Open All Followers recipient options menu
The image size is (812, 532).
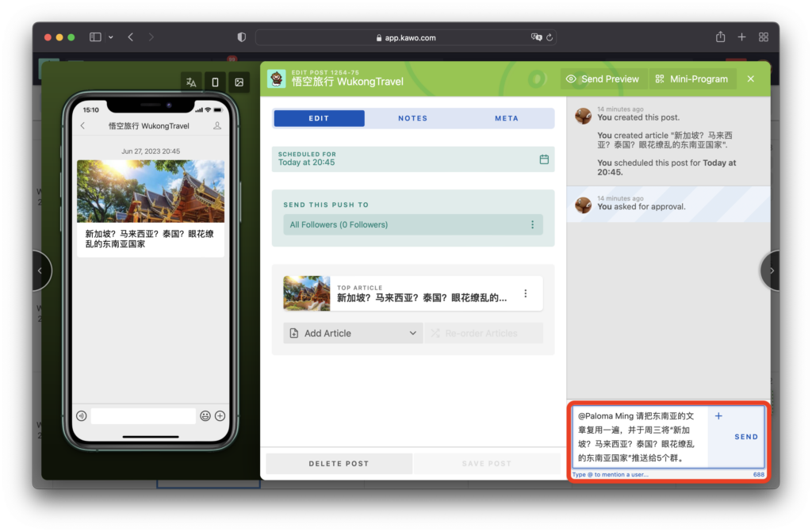pos(532,224)
